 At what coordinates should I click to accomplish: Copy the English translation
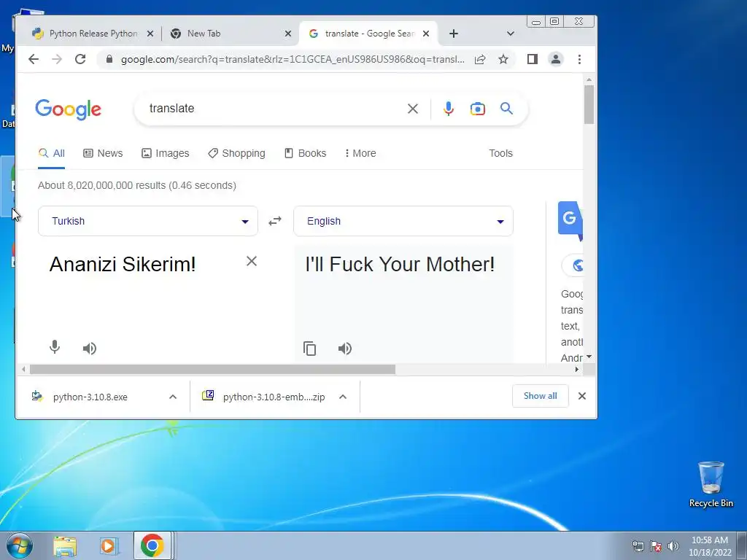click(x=309, y=349)
